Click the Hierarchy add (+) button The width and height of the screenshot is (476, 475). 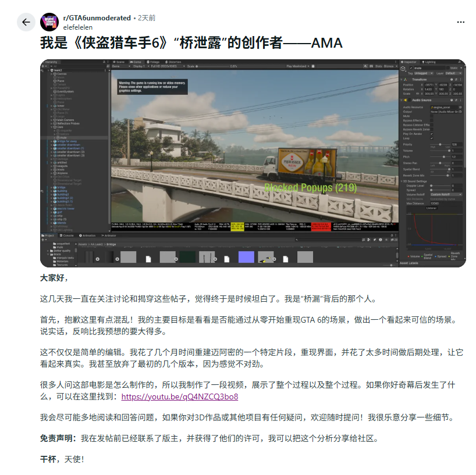pyautogui.click(x=42, y=66)
